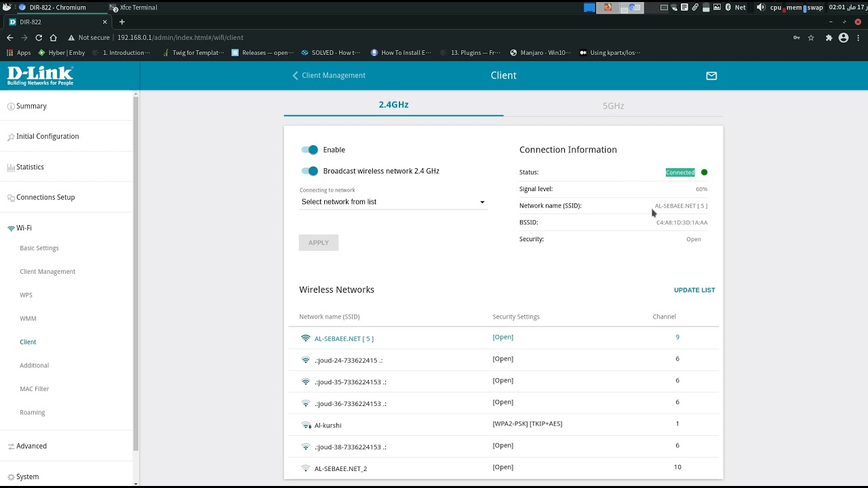Open the Chromium three-dot menu
The width and height of the screenshot is (868, 488).
click(859, 38)
